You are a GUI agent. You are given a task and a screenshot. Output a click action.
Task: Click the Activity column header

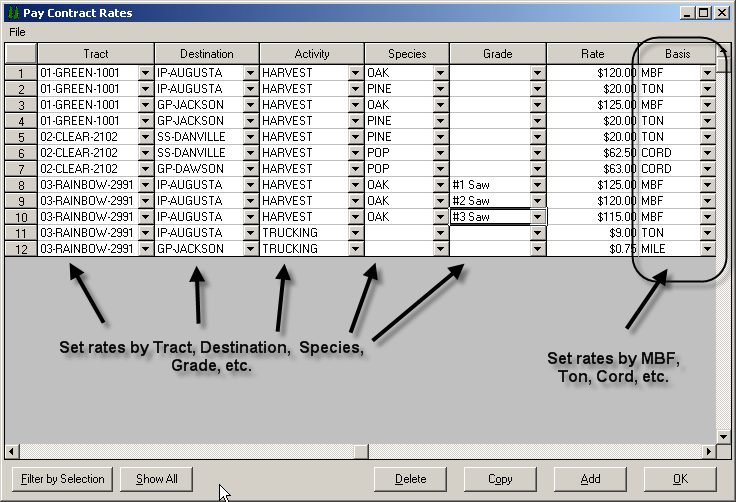[312, 54]
